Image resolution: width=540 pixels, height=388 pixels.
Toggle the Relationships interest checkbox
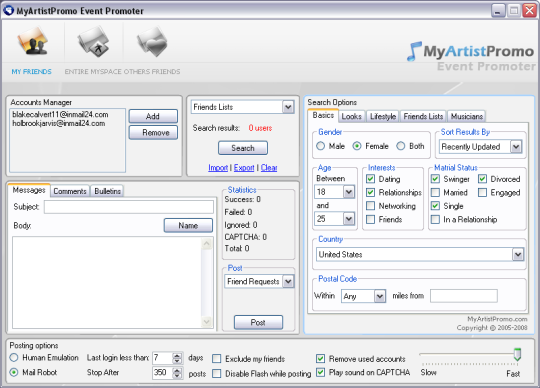[x=371, y=192]
